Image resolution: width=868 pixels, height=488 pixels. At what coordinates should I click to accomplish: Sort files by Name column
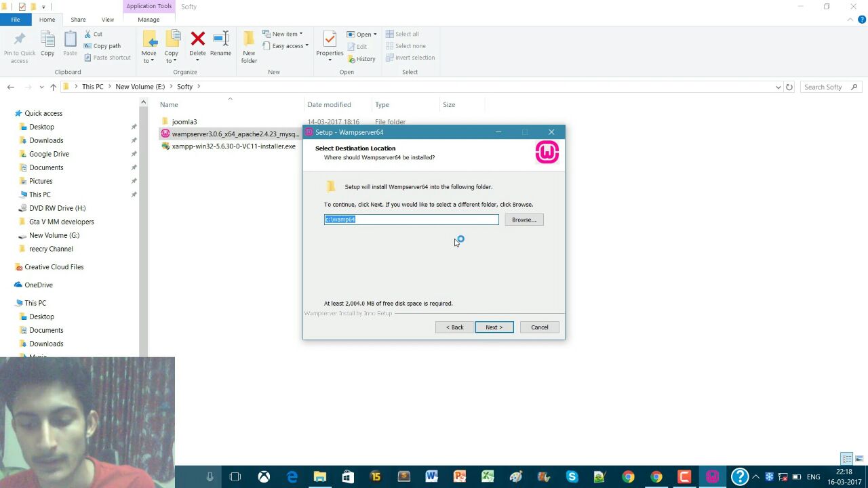[x=169, y=104]
